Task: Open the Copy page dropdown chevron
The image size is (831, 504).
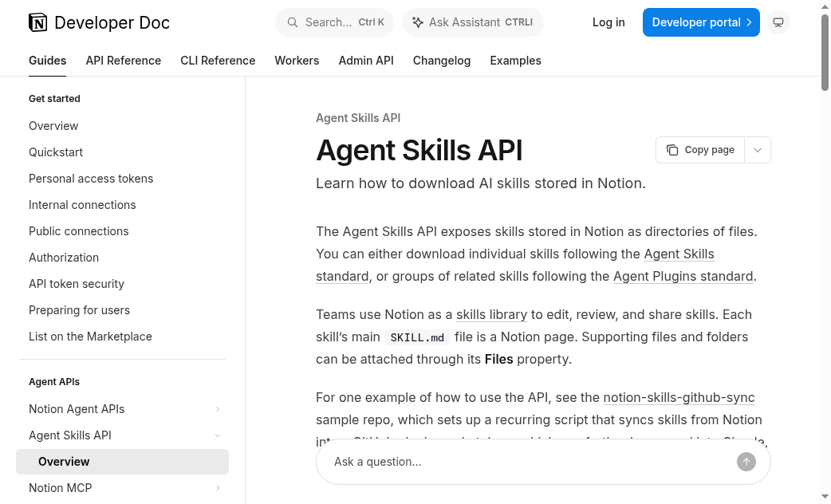Action: click(758, 150)
